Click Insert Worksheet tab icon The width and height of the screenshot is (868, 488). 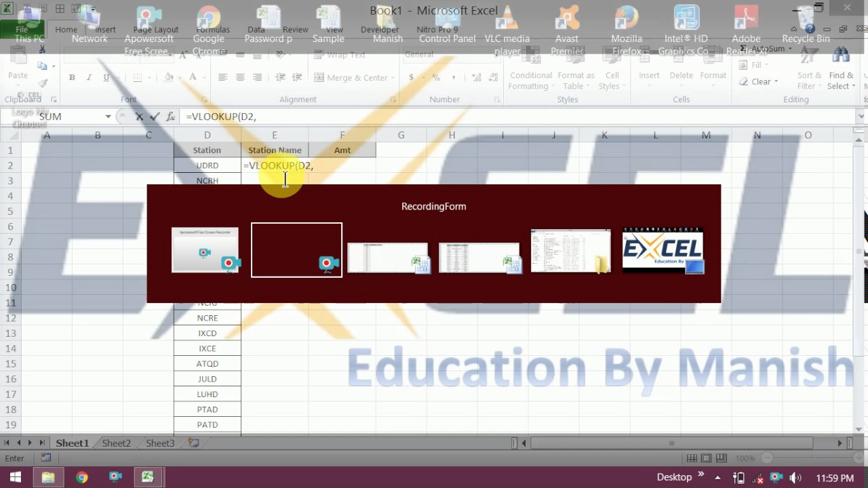194,443
